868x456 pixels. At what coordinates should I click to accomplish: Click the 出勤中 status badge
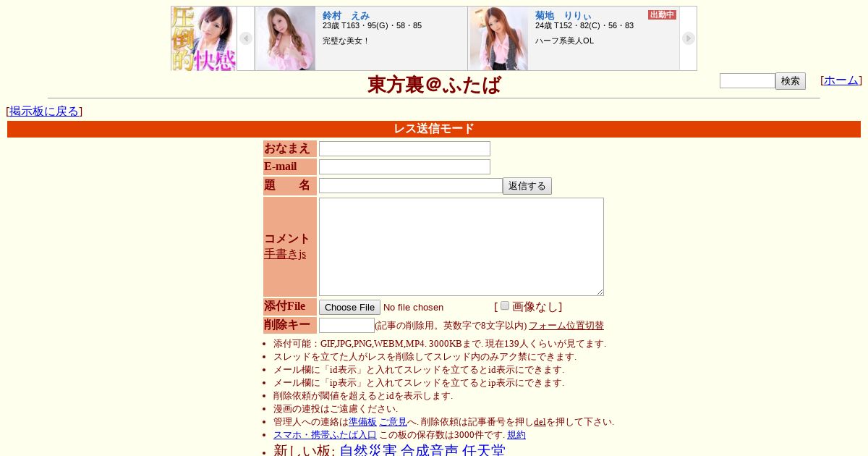[x=662, y=14]
